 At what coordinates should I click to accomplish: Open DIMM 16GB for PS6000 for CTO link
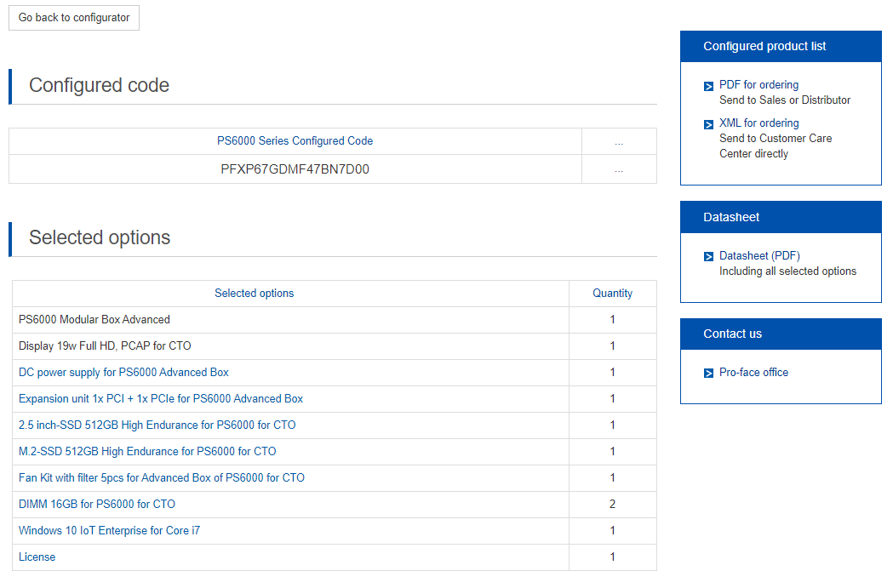coord(97,505)
